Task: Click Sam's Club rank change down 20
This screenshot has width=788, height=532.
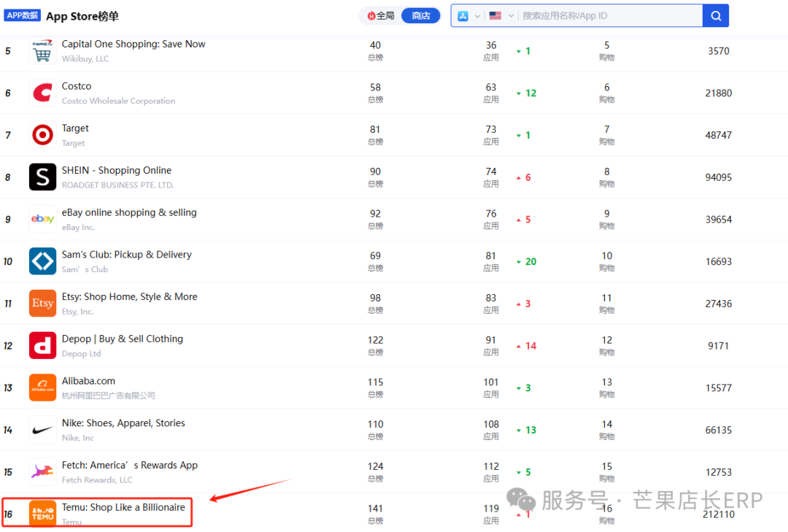Action: (x=527, y=261)
